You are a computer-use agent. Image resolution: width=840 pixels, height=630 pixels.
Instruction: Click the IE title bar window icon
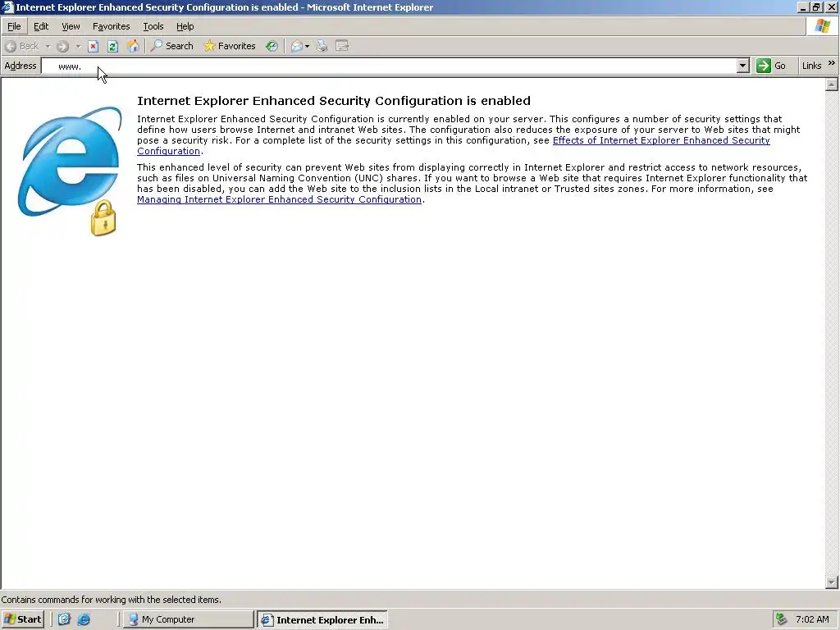[x=7, y=7]
